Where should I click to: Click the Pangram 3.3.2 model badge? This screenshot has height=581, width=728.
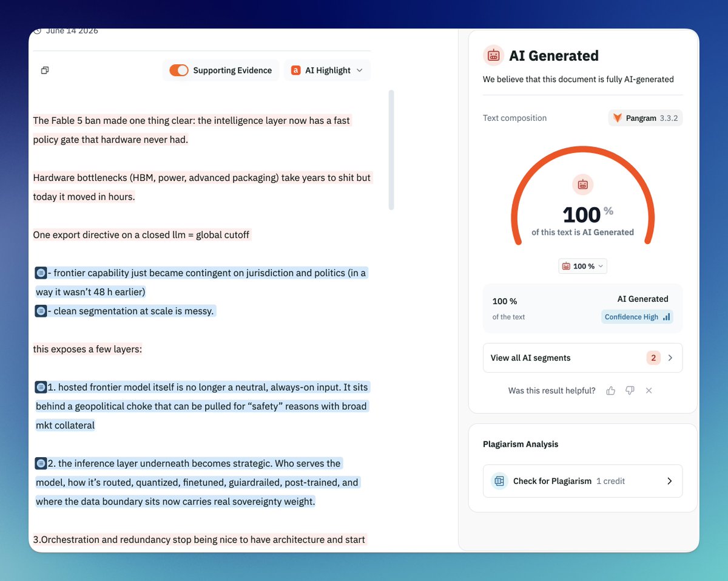point(645,118)
